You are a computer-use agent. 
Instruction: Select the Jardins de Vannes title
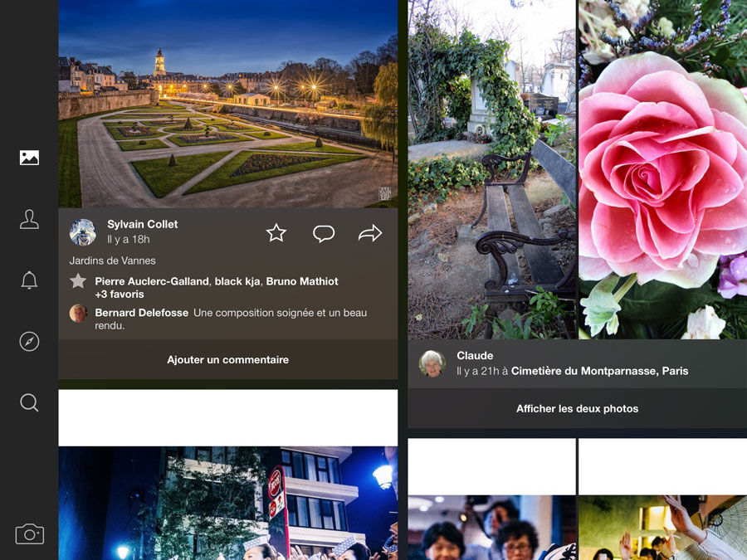[112, 261]
